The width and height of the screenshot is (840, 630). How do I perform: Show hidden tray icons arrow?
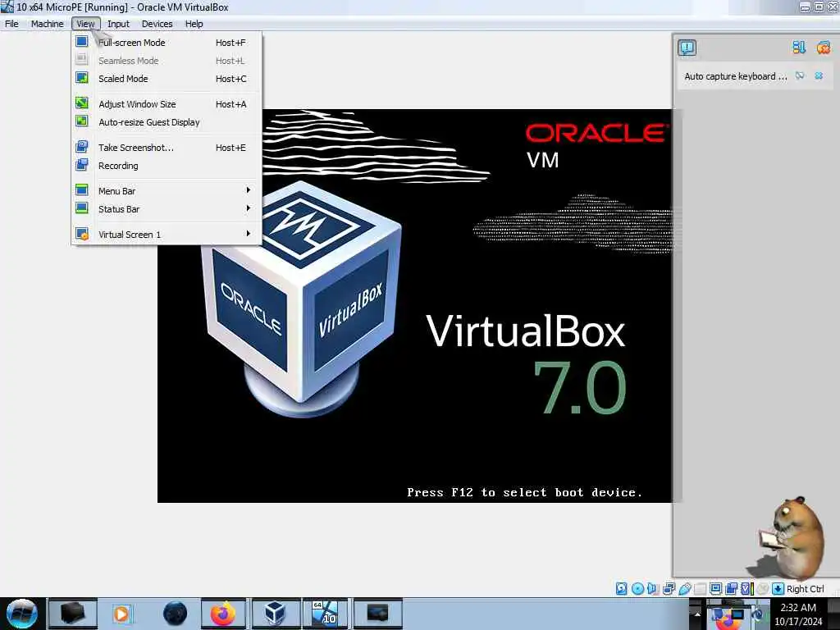click(697, 614)
